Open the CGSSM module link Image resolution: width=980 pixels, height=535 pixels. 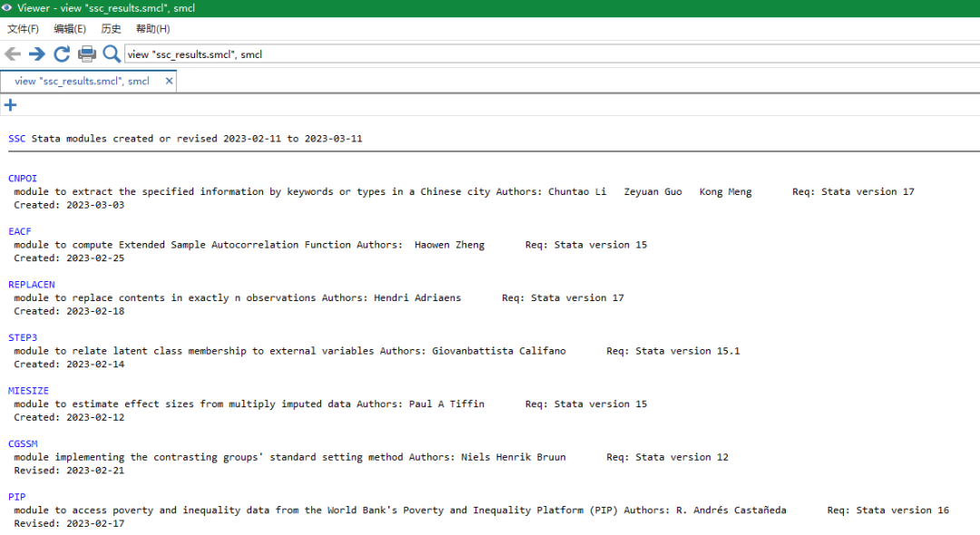pyautogui.click(x=23, y=443)
